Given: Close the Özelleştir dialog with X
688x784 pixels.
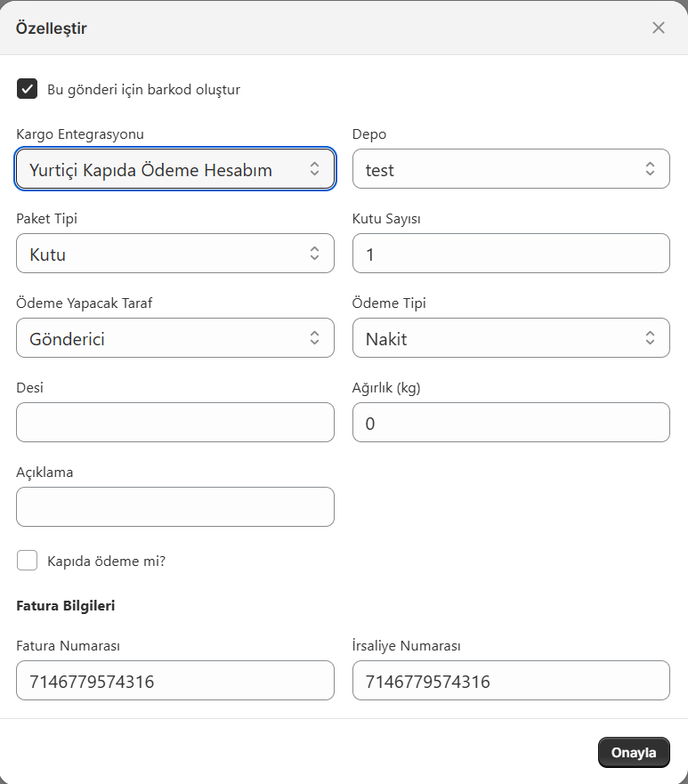Looking at the screenshot, I should coord(659,28).
